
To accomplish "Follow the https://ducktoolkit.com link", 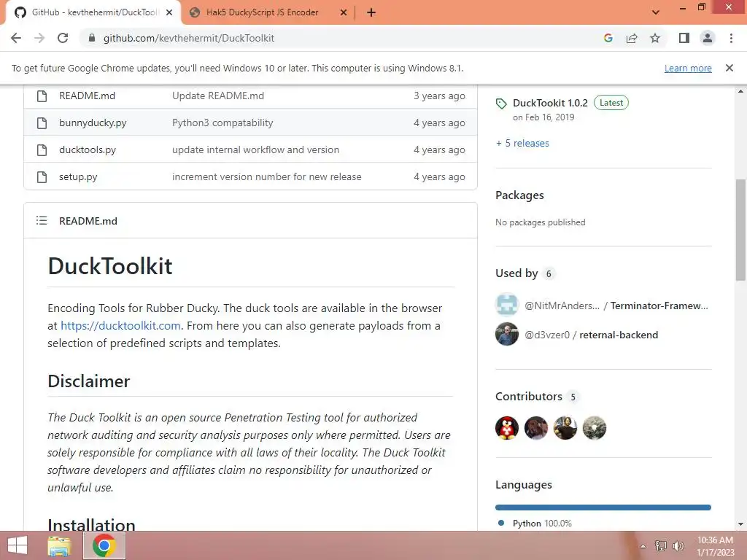I will click(120, 326).
